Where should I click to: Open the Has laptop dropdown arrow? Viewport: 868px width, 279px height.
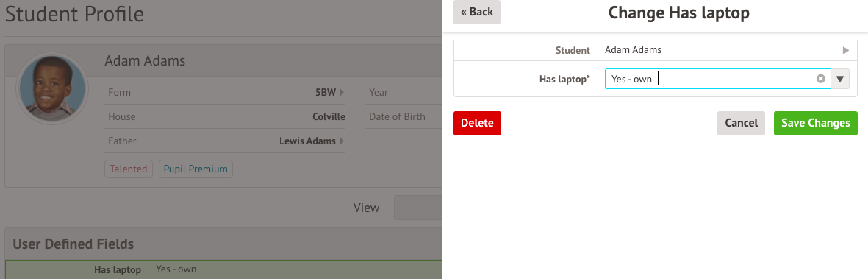[840, 79]
